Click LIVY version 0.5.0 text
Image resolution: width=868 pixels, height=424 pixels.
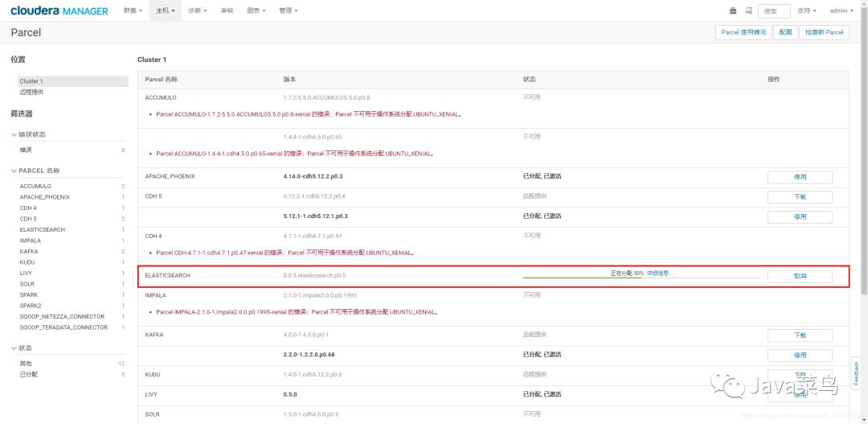[x=290, y=394]
